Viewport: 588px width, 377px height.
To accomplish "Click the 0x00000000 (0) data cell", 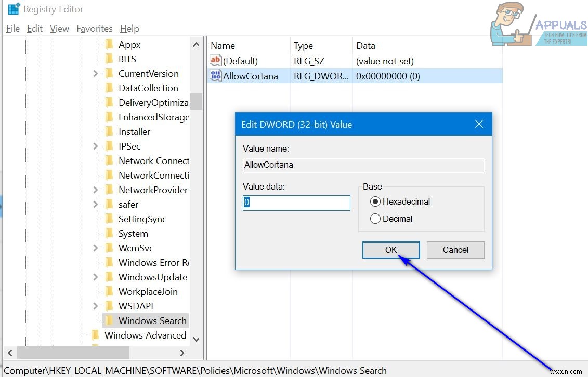I will coord(388,76).
